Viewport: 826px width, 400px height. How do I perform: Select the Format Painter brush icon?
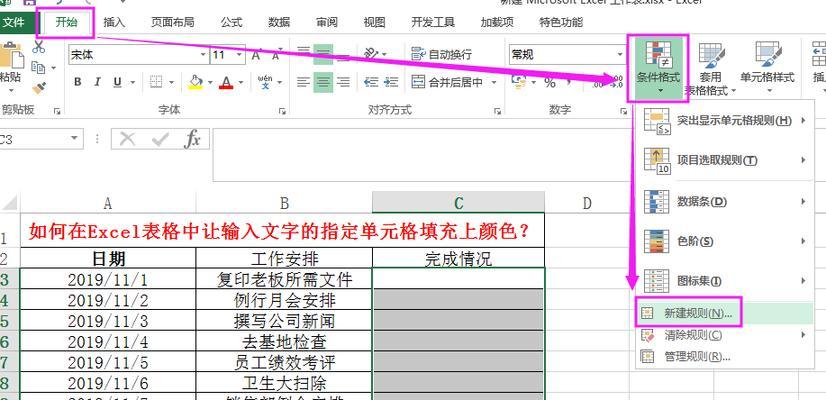point(38,88)
